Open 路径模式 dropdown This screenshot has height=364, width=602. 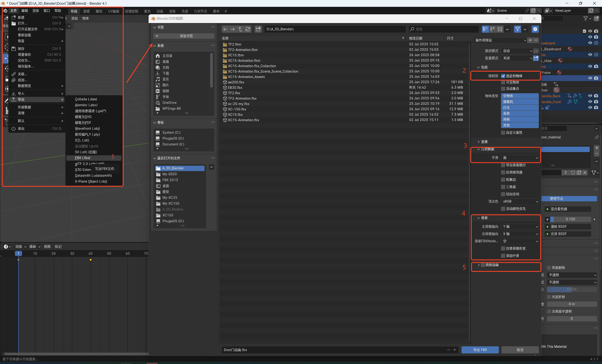tap(517, 51)
